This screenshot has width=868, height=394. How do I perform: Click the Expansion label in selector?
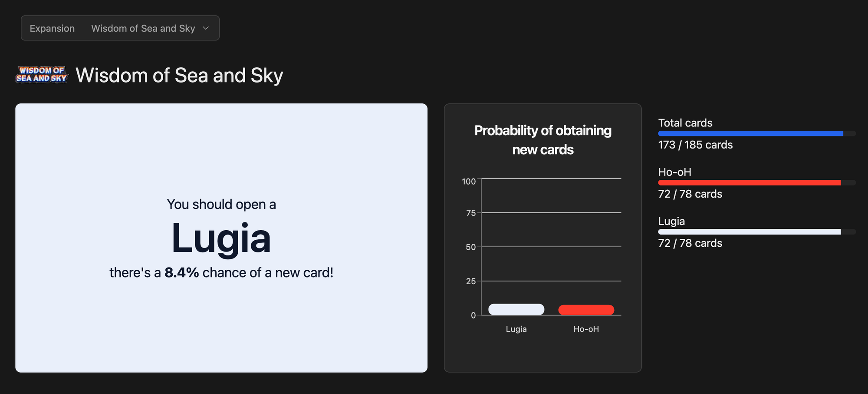click(52, 28)
